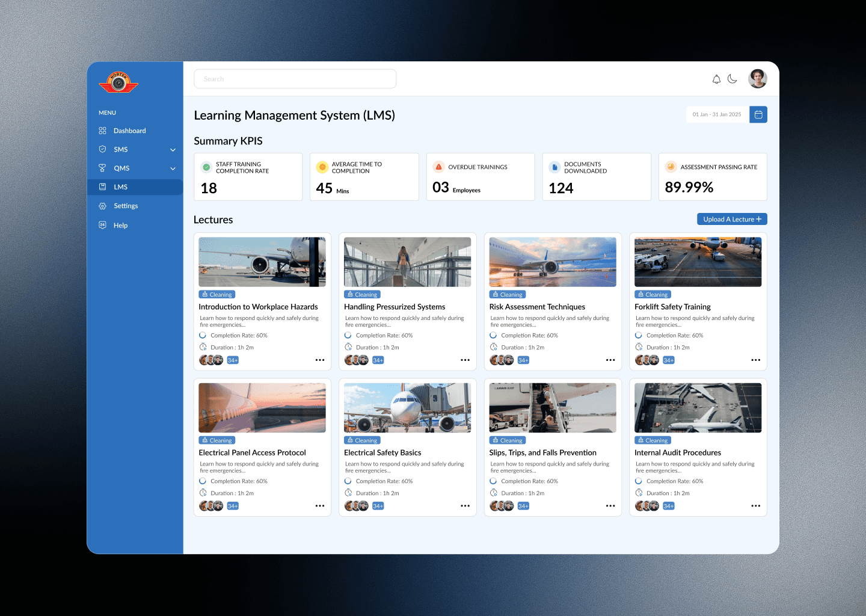
Task: Open the calendar date picker button
Action: coord(758,114)
